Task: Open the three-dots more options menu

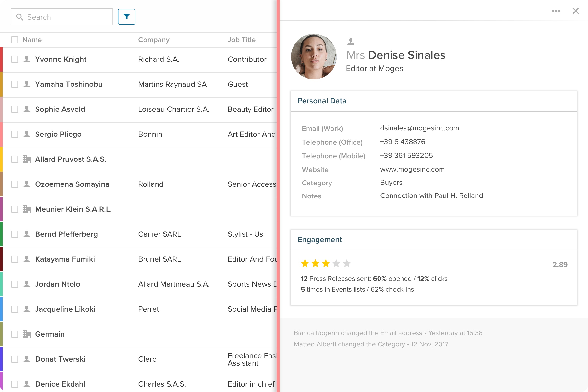Action: (556, 11)
